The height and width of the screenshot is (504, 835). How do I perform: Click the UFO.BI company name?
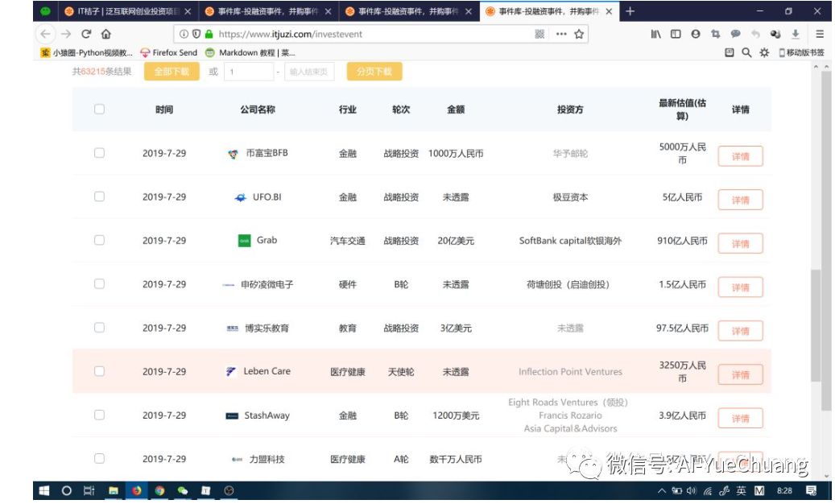[267, 197]
